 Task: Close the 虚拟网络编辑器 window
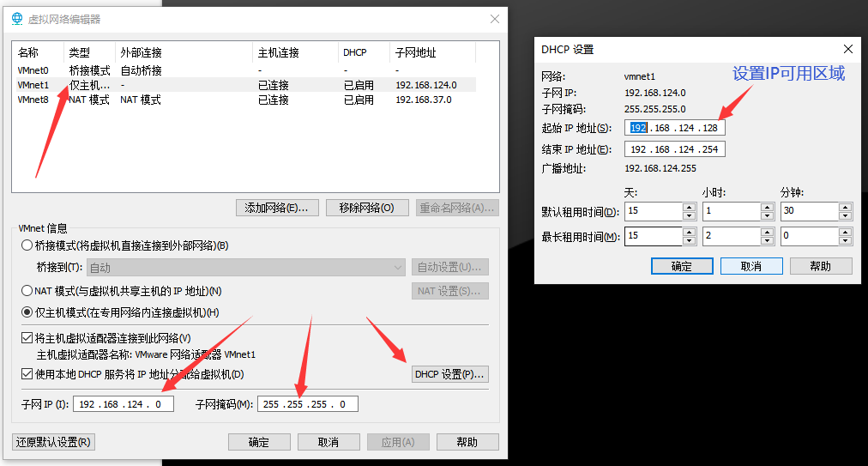pyautogui.click(x=495, y=19)
